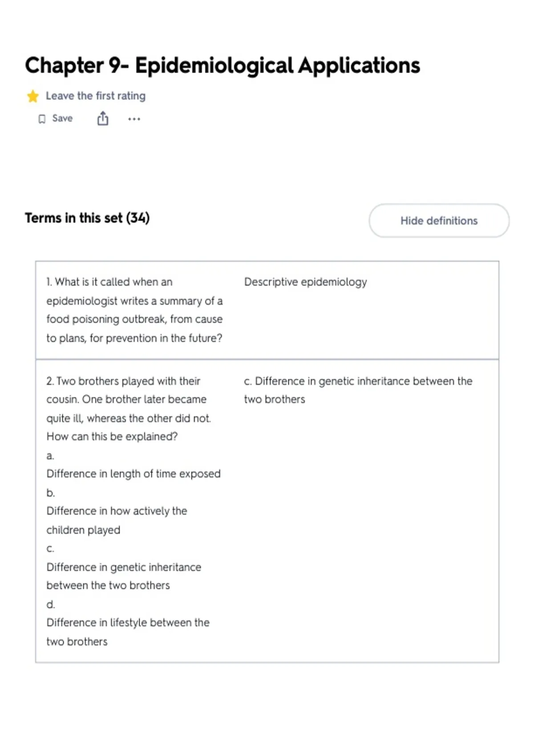The width and height of the screenshot is (534, 756).
Task: Click the Save bookmark icon
Action: (x=42, y=119)
